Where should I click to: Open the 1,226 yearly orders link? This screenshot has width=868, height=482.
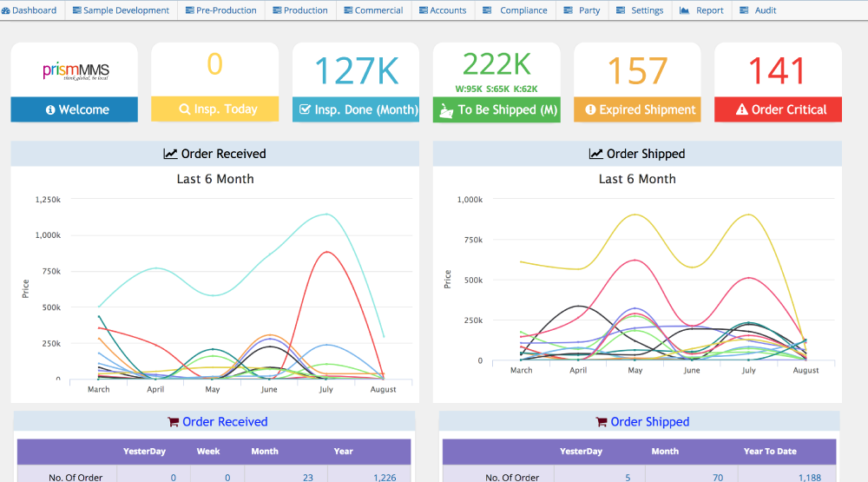pos(385,477)
